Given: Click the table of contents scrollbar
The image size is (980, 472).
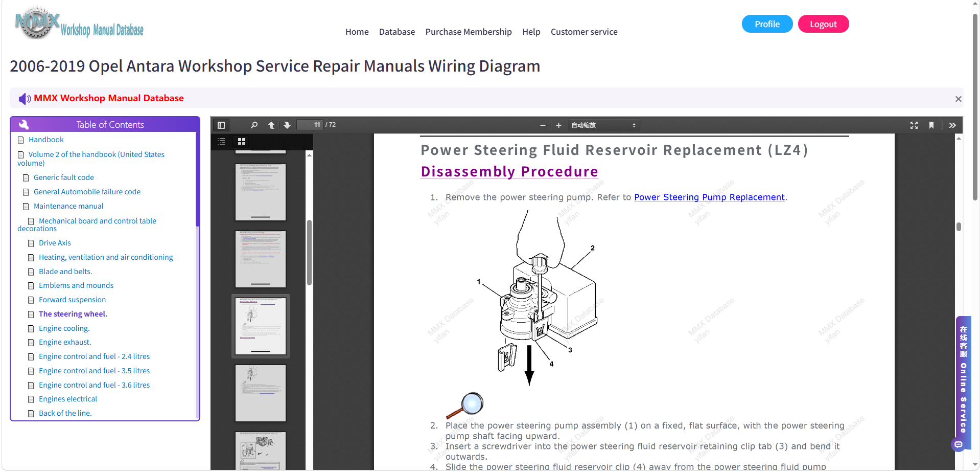Looking at the screenshot, I should tap(197, 179).
